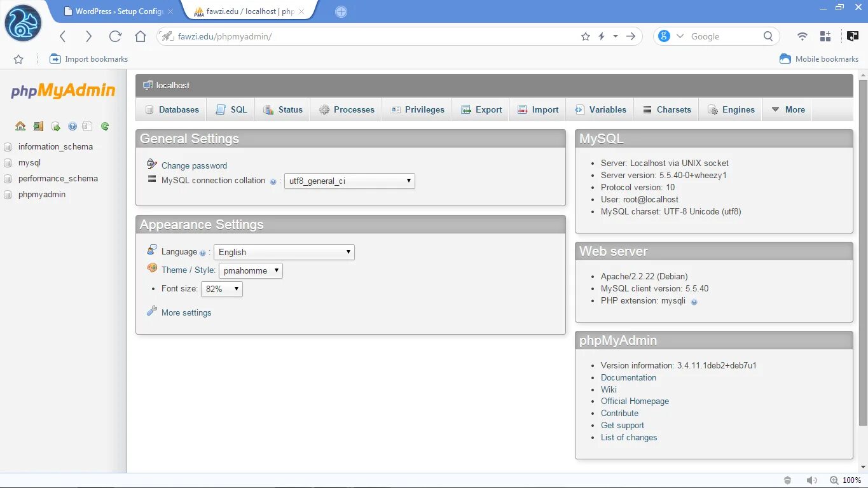Go back with browser back arrow
This screenshot has width=868, height=488.
pyautogui.click(x=62, y=36)
